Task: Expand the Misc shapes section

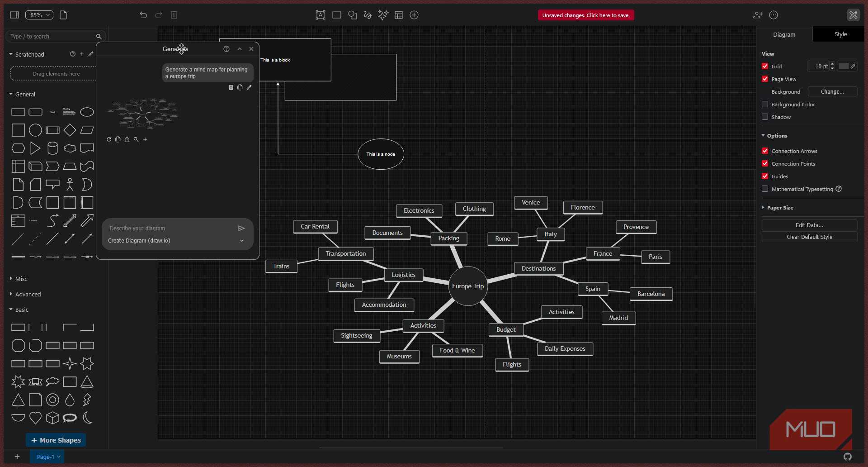Action: 19,279
